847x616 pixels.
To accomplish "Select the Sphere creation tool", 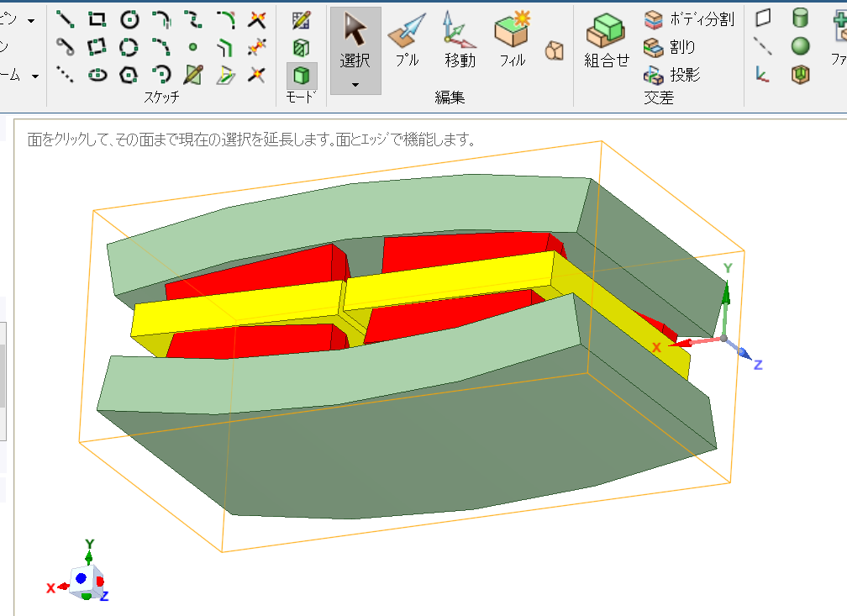I will (x=800, y=46).
